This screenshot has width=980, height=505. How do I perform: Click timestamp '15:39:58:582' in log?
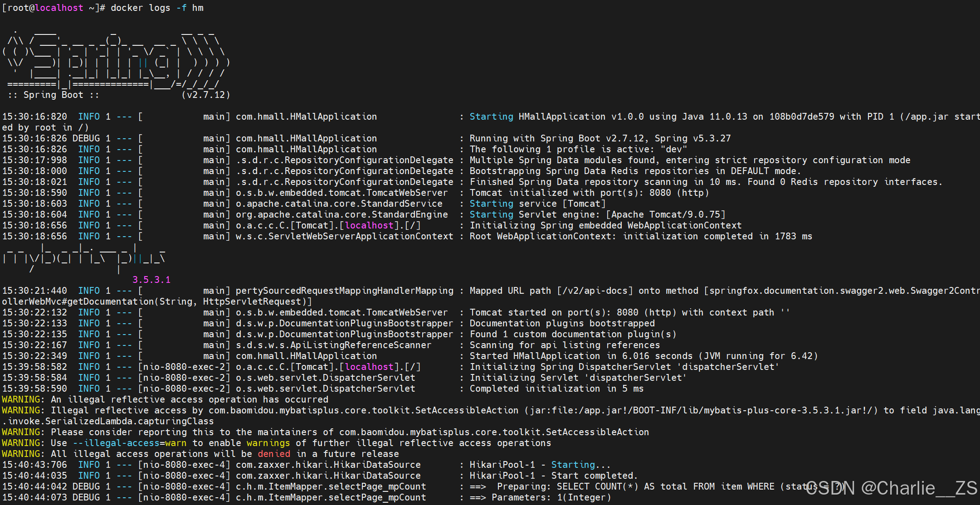(34, 367)
